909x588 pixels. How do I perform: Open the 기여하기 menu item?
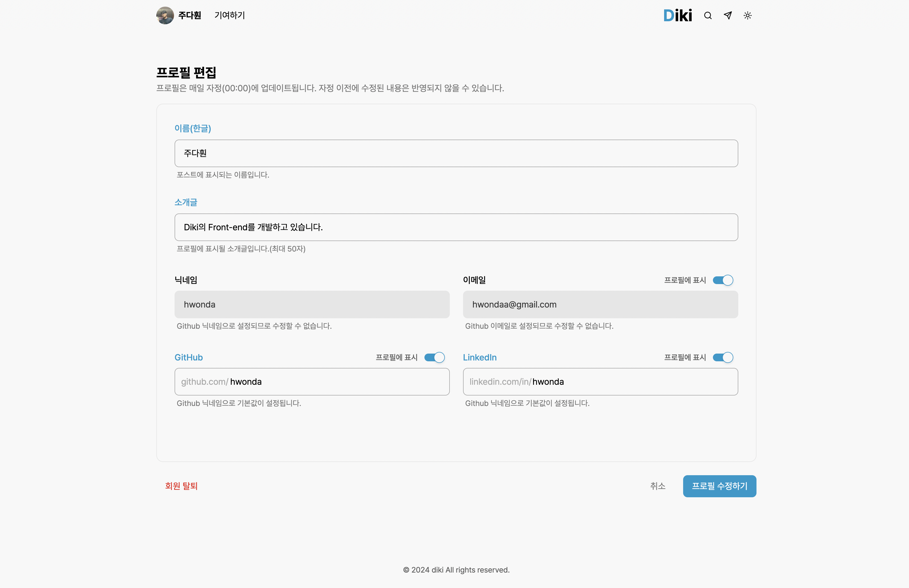coord(229,15)
